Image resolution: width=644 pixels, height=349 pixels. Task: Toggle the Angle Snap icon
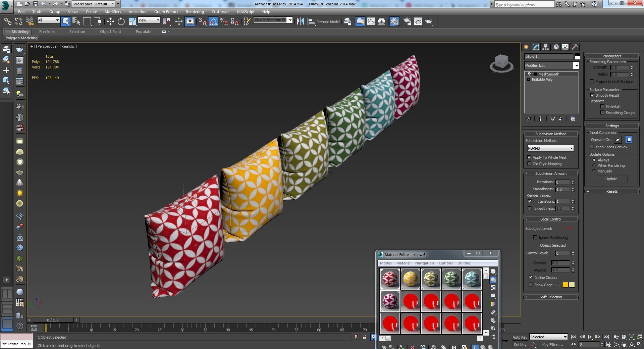213,21
